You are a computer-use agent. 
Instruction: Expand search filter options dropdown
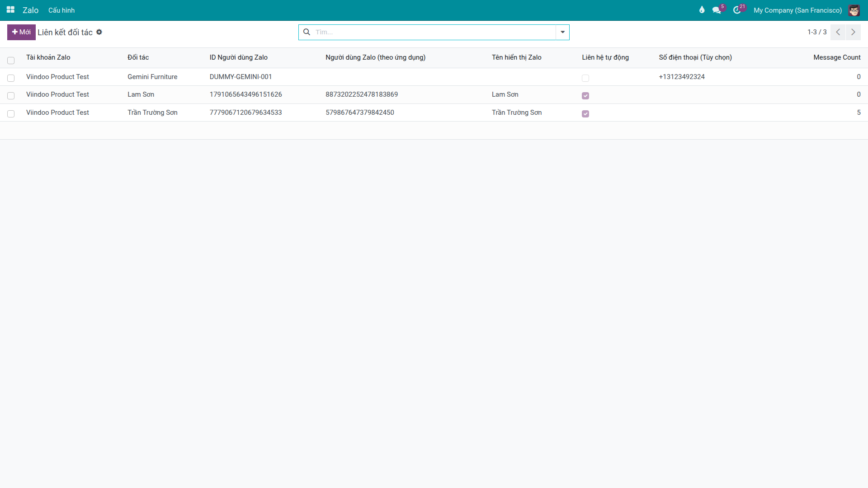pyautogui.click(x=562, y=32)
